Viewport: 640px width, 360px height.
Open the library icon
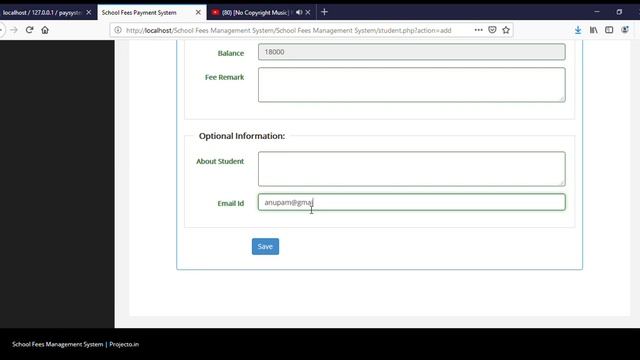(x=593, y=30)
